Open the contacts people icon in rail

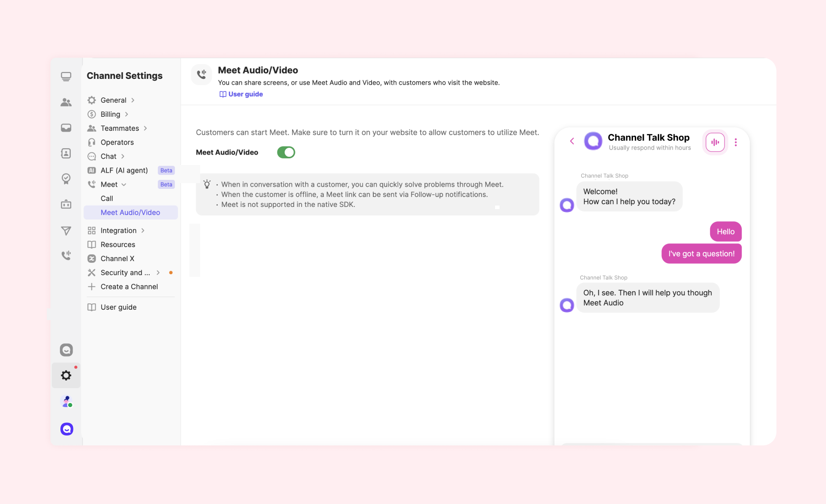66,102
